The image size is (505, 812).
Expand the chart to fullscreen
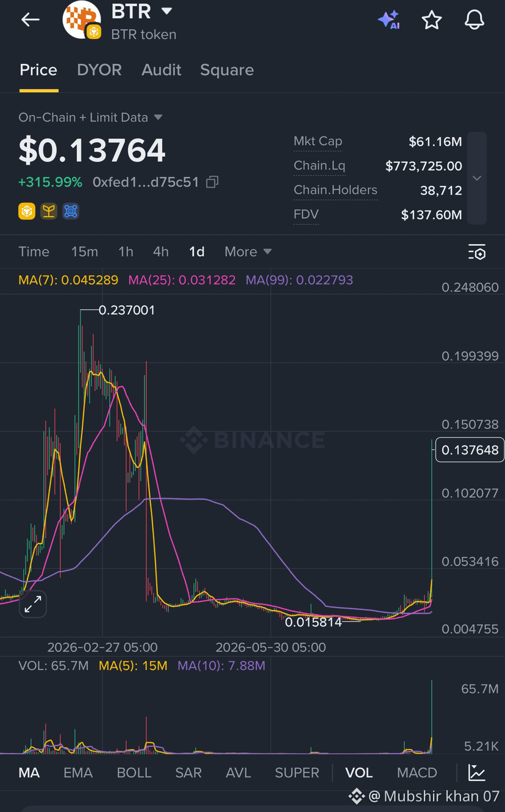tap(33, 604)
